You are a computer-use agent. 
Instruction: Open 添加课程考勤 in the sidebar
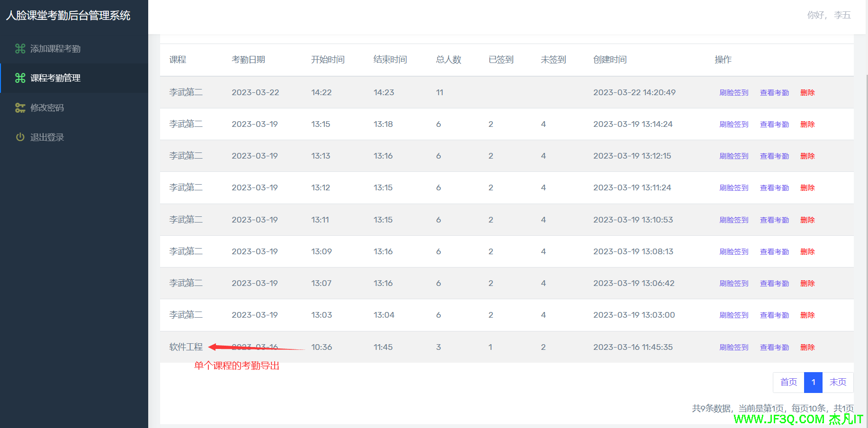point(55,49)
